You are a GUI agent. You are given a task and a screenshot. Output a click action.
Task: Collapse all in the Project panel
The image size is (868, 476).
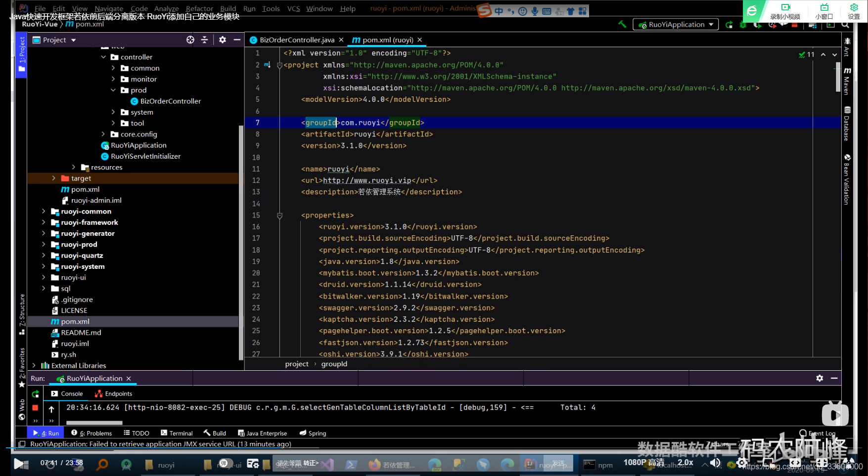tap(204, 40)
